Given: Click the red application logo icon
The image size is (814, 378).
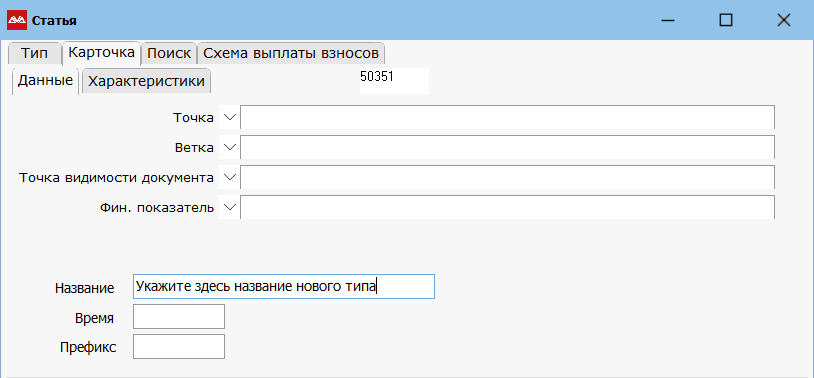Looking at the screenshot, I should (17, 21).
